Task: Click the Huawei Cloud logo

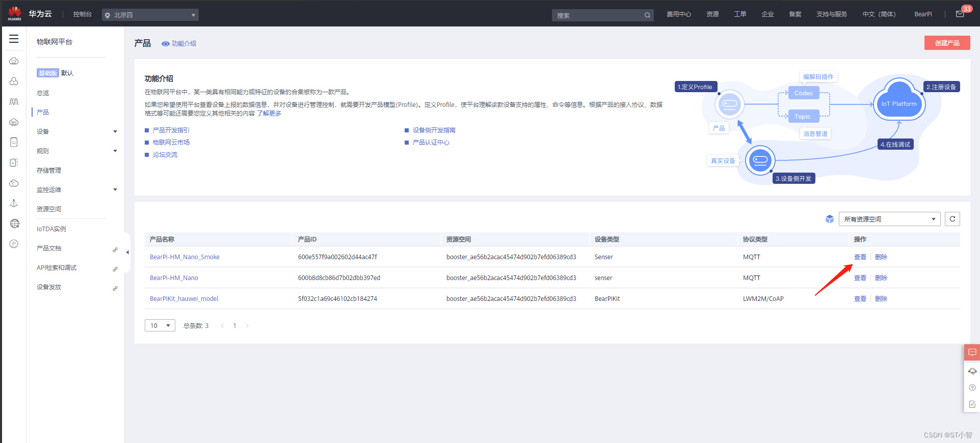Action: point(15,14)
